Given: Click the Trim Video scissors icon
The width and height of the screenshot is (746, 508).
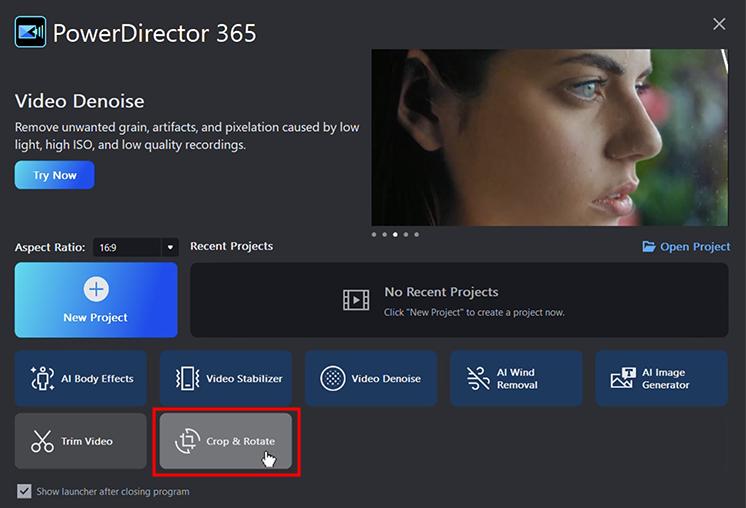Looking at the screenshot, I should [42, 441].
